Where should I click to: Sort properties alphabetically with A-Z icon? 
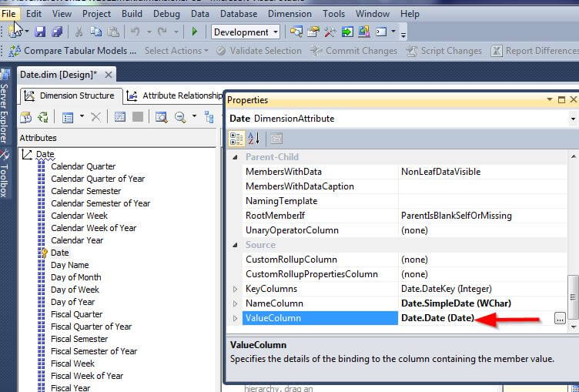pos(254,139)
